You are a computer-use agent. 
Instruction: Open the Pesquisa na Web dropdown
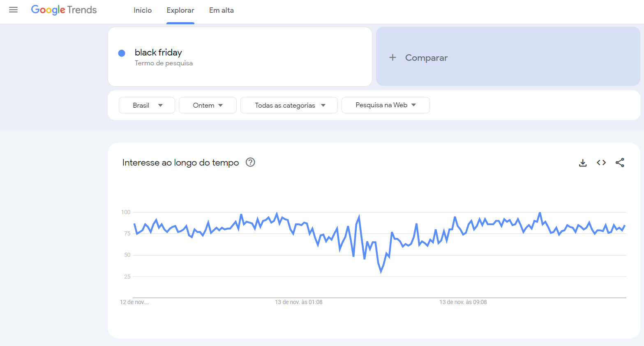385,105
